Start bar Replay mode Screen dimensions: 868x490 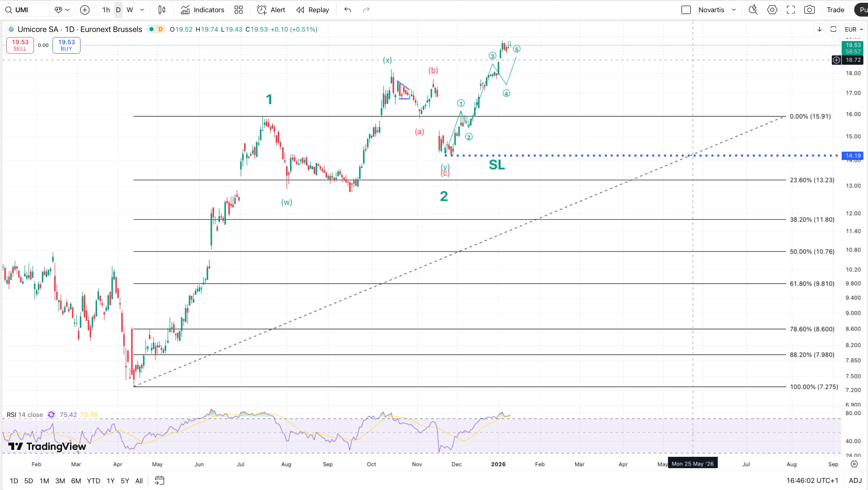pos(313,10)
